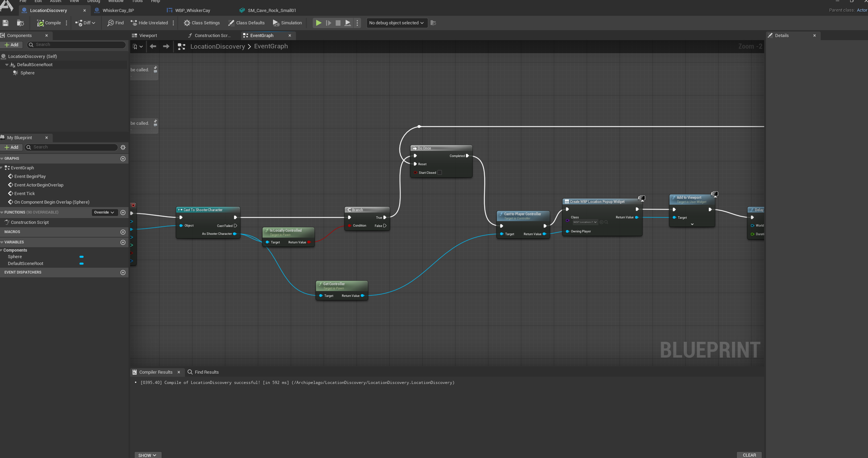Add new graph with Graphs plus icon
868x458 pixels.
tap(123, 159)
